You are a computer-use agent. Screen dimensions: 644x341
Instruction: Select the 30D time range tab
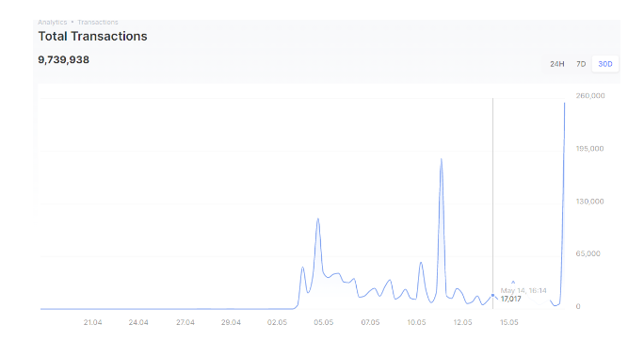tap(605, 64)
